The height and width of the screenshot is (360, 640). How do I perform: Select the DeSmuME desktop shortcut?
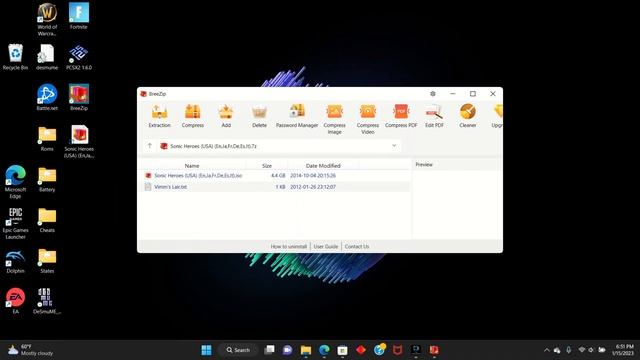click(x=47, y=301)
